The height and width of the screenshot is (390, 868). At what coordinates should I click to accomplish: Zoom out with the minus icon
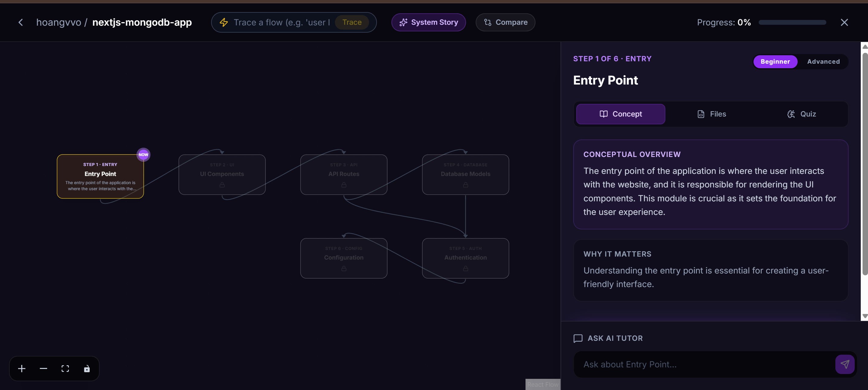click(43, 369)
